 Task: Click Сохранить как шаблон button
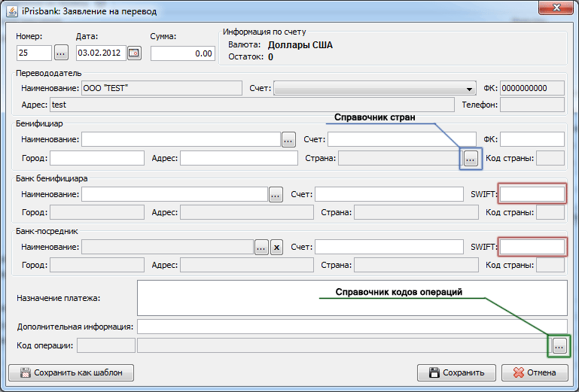point(72,372)
